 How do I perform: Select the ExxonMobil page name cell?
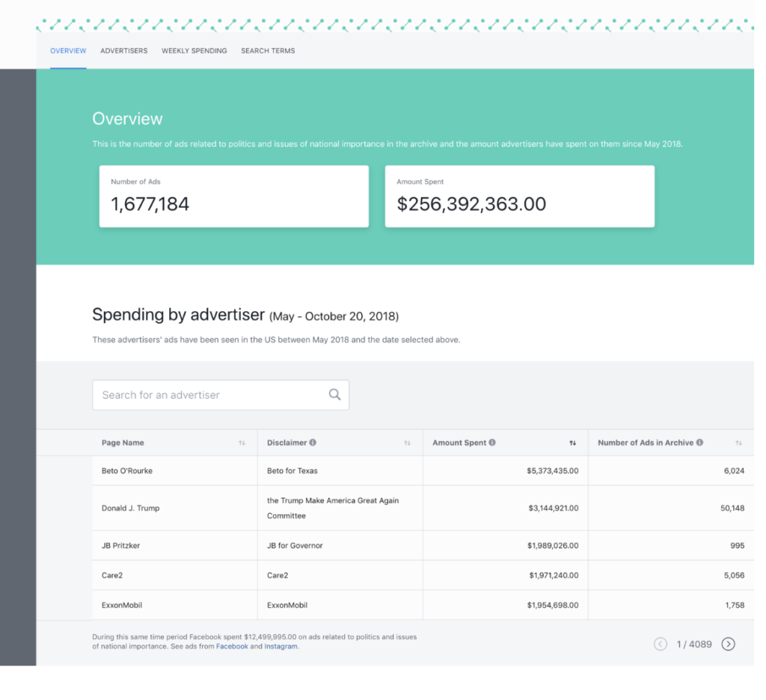pyautogui.click(x=175, y=605)
